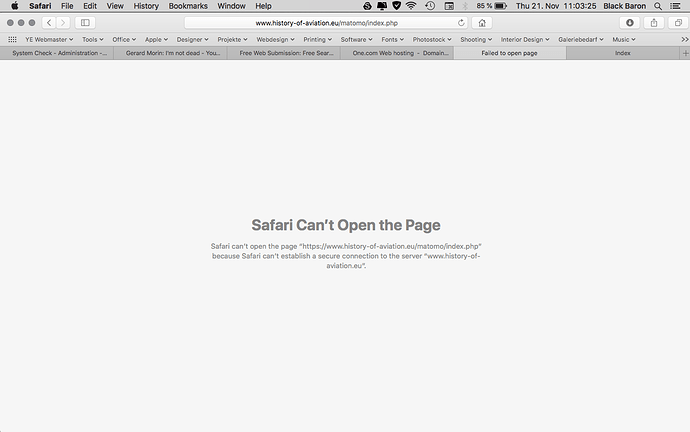Expand the Fonts bookmarks folder
This screenshot has width=690, height=432.
point(393,40)
